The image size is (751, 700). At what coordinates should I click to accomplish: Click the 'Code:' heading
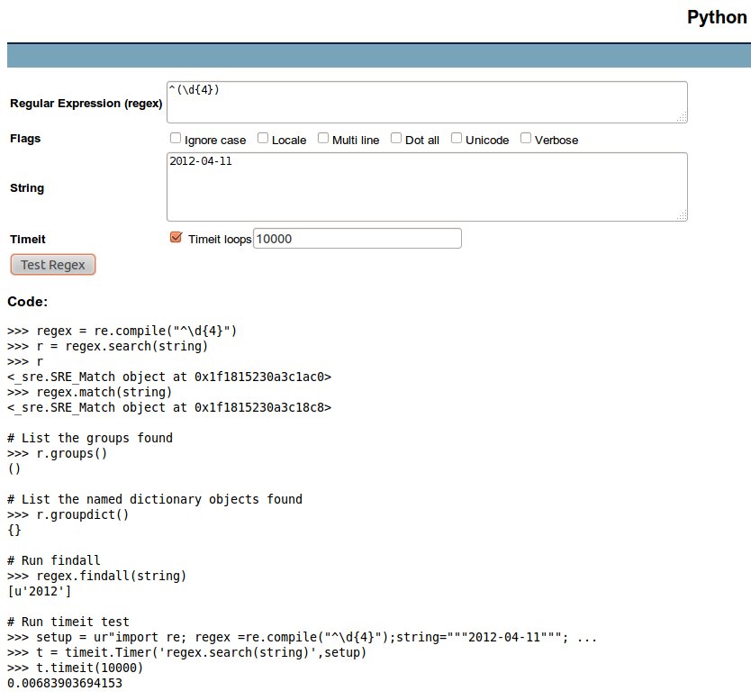(28, 302)
